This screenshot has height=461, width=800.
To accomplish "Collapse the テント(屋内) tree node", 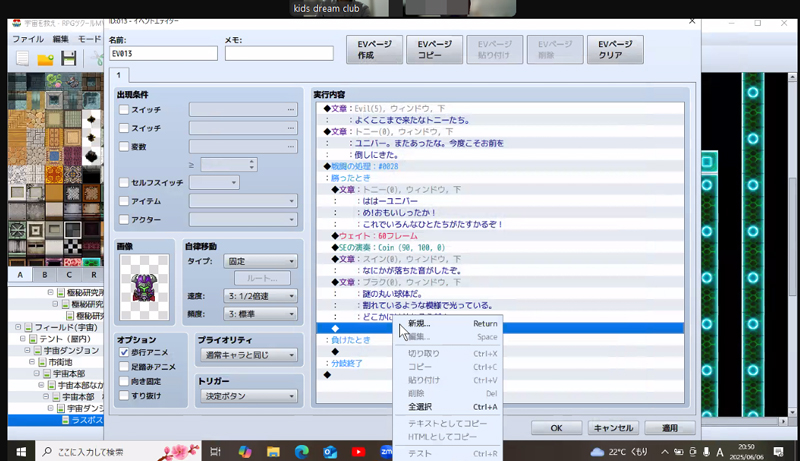I will tap(23, 339).
